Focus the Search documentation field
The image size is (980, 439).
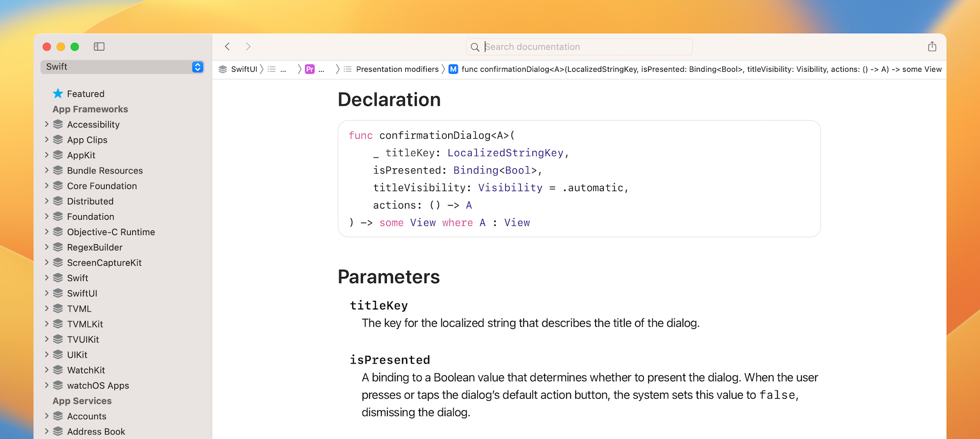579,47
